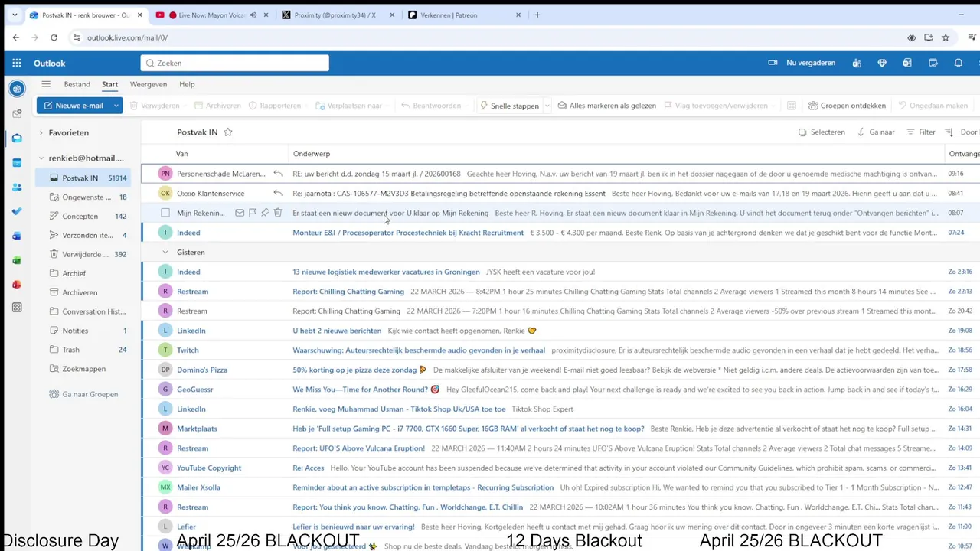Reload the page
This screenshot has height=551, width=980.
54,37
